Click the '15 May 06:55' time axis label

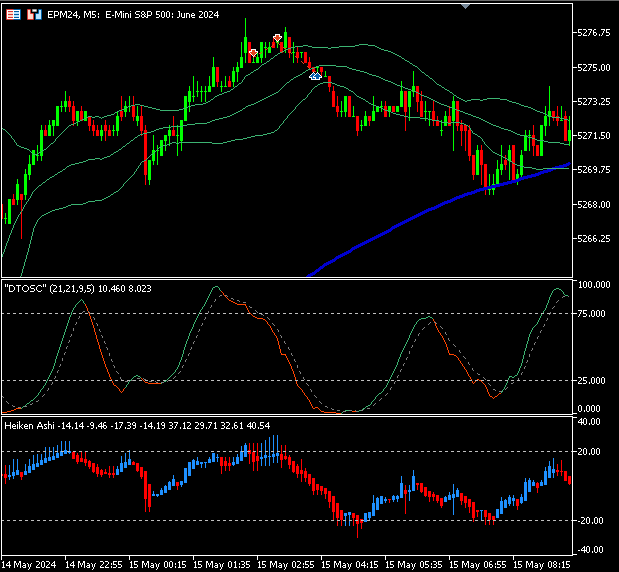click(x=478, y=565)
